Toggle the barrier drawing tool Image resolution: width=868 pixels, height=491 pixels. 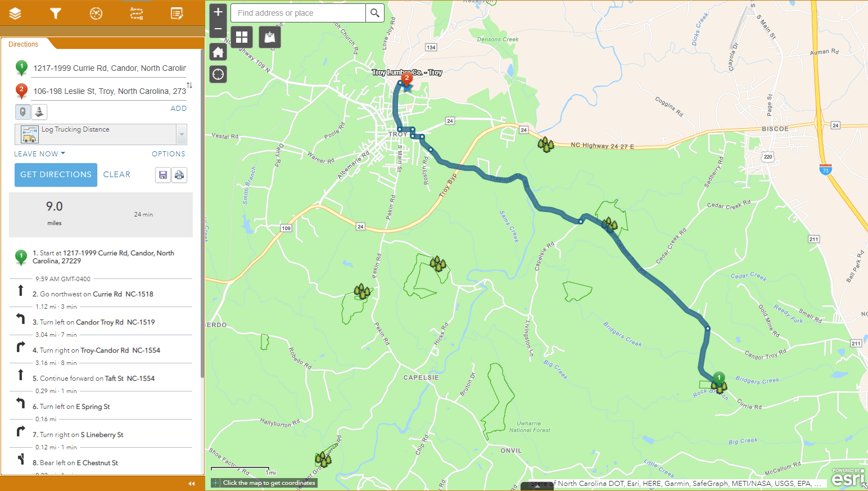click(x=39, y=112)
